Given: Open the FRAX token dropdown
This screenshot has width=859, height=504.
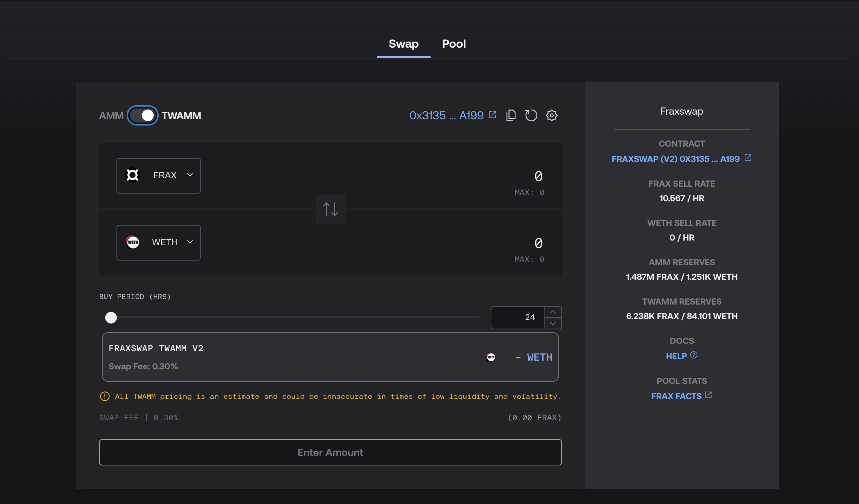Looking at the screenshot, I should pyautogui.click(x=159, y=175).
